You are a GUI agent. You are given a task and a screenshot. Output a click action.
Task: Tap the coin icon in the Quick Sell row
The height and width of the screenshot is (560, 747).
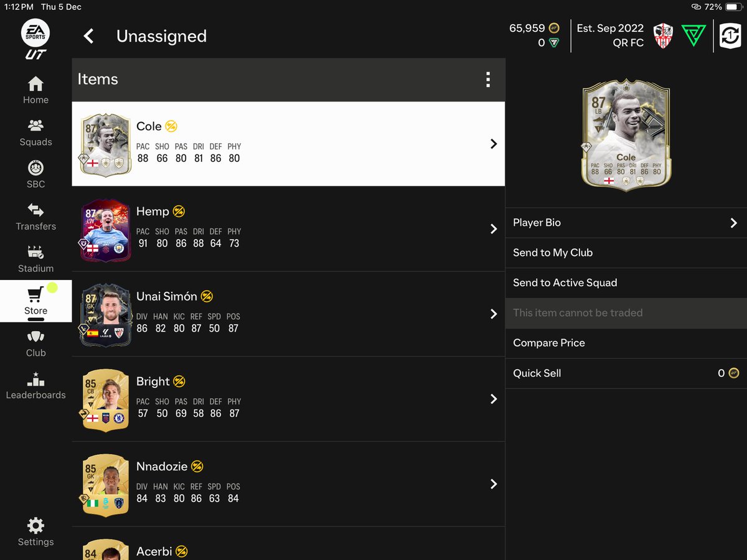point(734,373)
